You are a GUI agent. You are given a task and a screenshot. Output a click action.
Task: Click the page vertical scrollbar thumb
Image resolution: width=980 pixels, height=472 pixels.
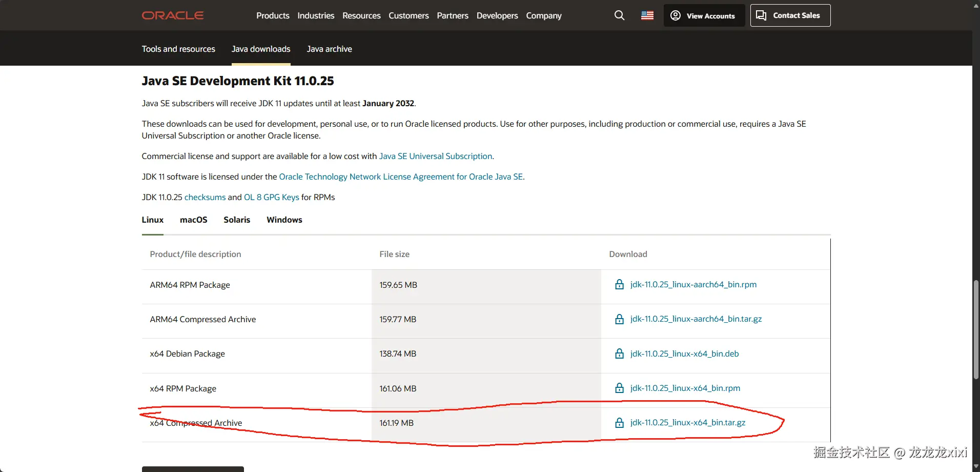click(976, 329)
